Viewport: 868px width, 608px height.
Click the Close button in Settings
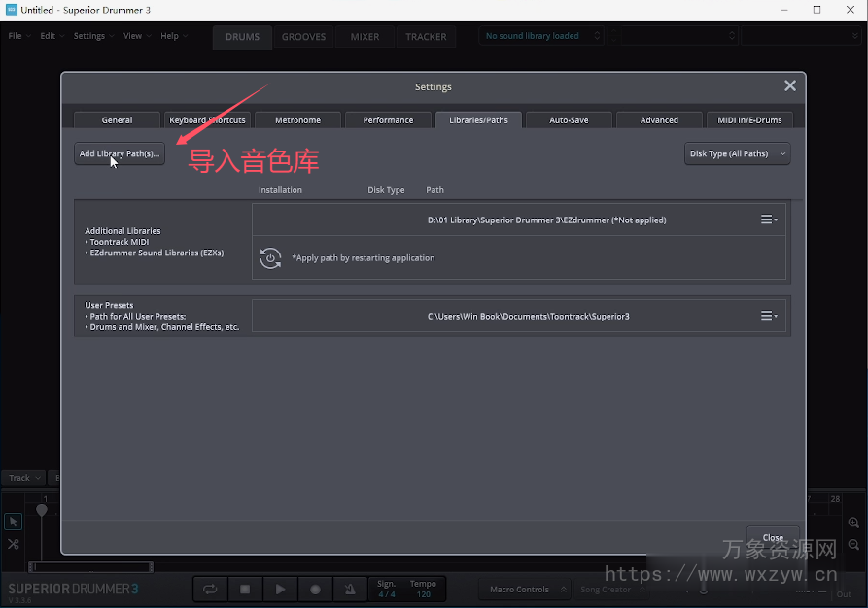pos(773,537)
